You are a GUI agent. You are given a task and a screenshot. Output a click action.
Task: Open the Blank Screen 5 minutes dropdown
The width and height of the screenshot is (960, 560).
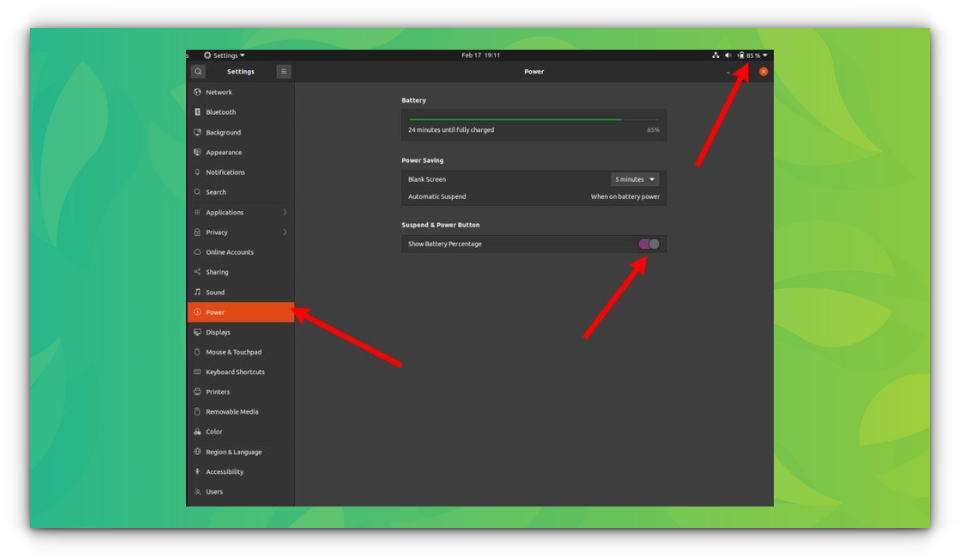click(635, 179)
